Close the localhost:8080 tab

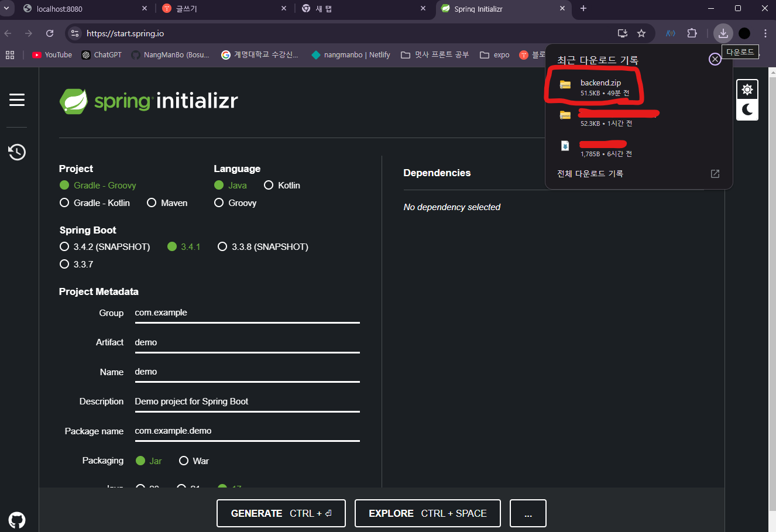tap(145, 9)
